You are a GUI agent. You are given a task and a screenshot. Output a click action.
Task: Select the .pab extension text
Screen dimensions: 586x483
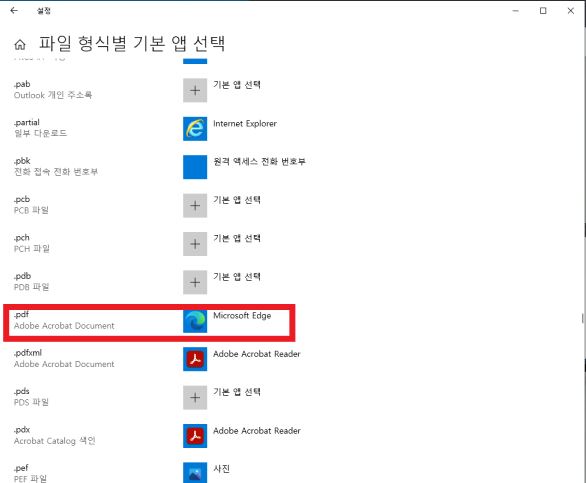22,84
